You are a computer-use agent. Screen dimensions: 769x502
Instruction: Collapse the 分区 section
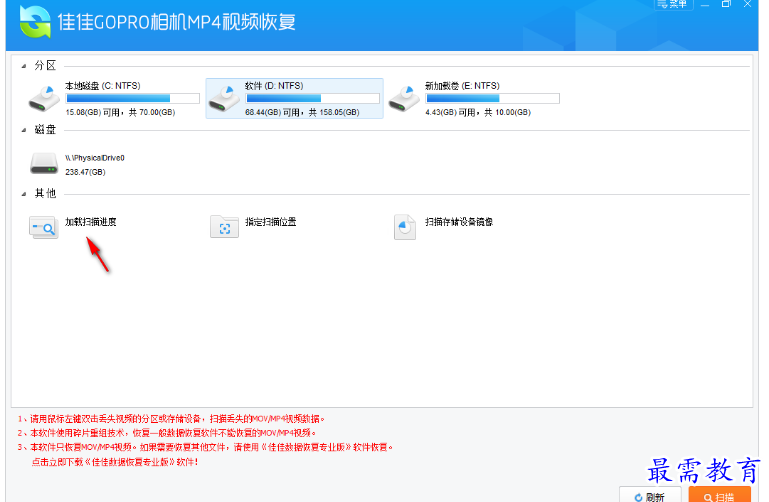(x=24, y=66)
